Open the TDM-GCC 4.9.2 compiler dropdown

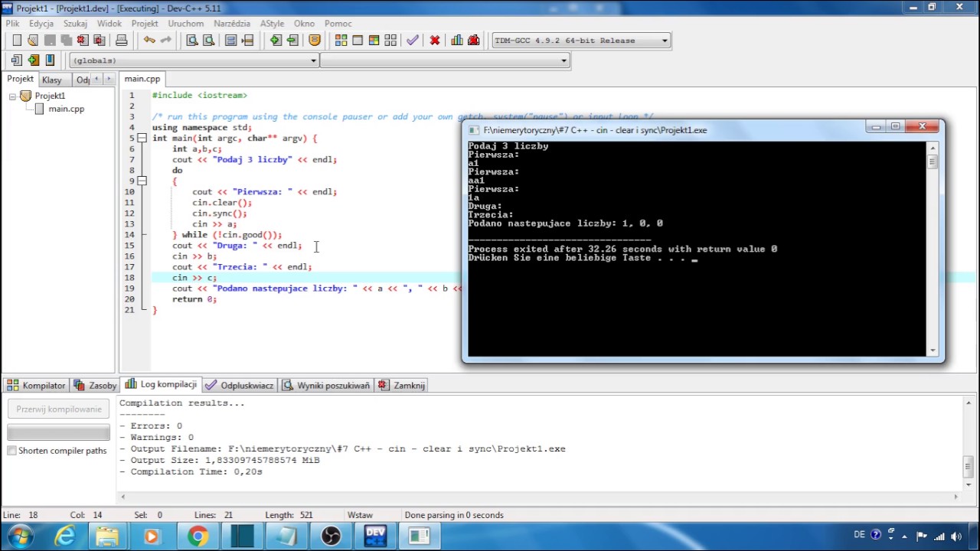pos(581,41)
